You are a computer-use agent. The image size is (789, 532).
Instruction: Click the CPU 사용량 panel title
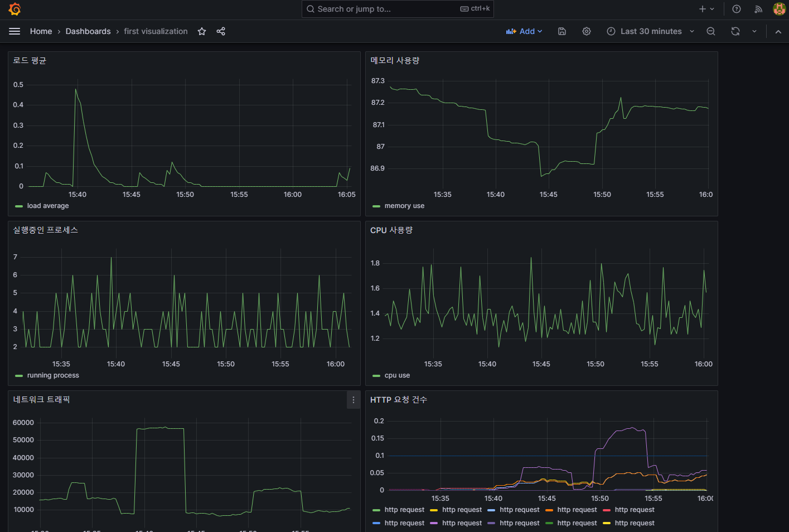[x=391, y=230]
